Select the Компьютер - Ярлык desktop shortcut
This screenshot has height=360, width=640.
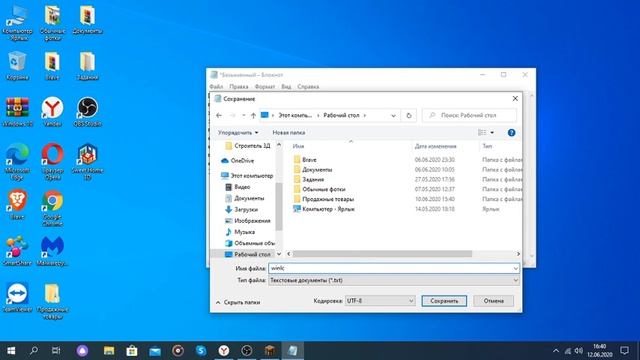(17, 23)
